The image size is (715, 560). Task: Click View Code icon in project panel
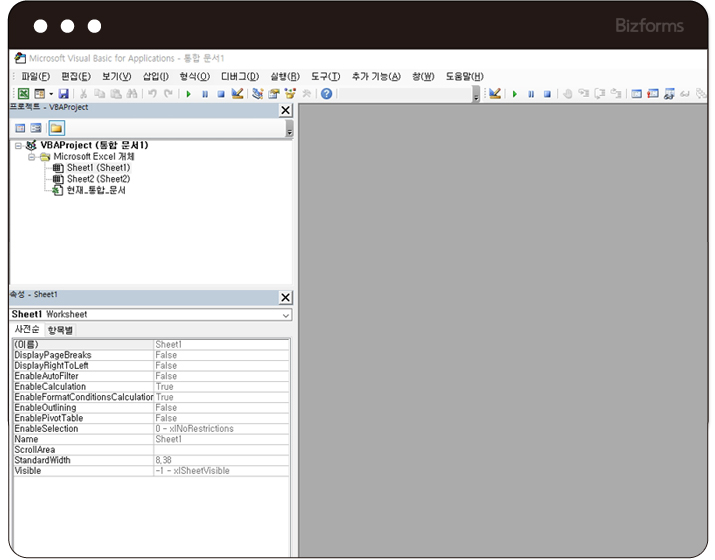[20, 128]
